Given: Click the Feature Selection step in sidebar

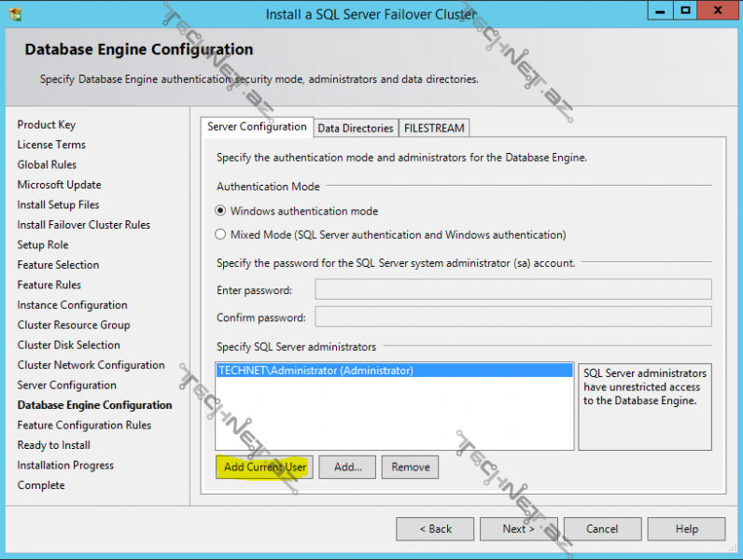Looking at the screenshot, I should coord(58,265).
